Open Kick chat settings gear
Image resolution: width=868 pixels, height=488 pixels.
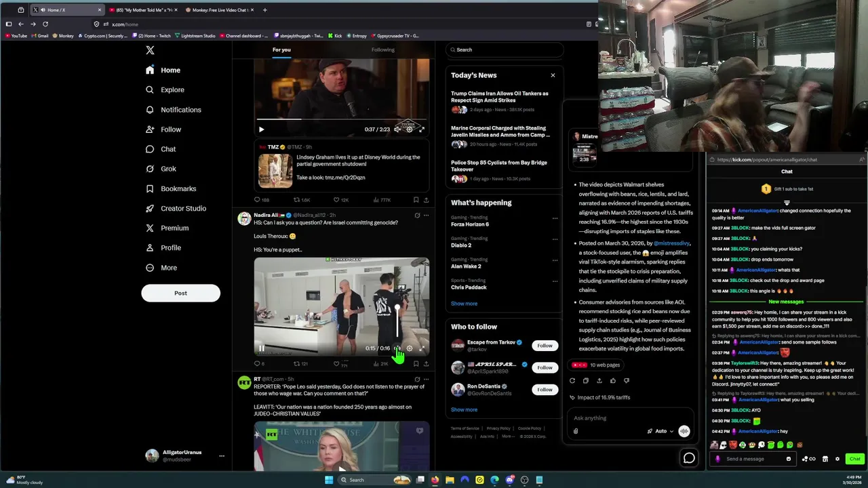837,459
